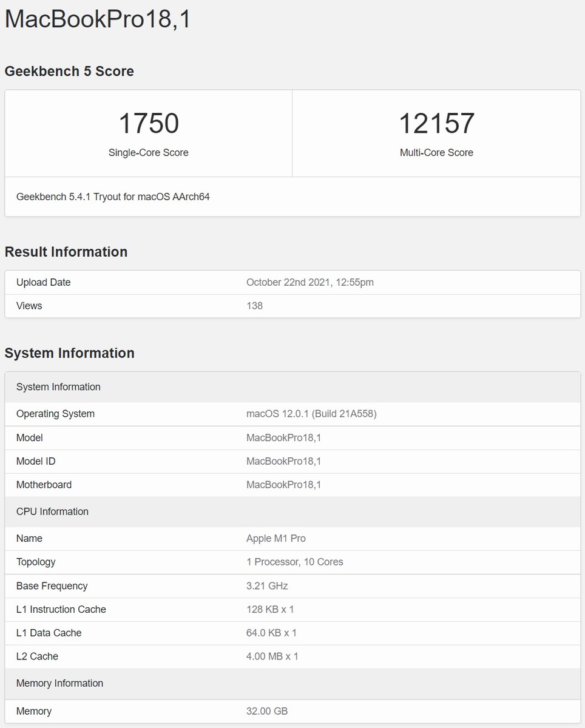The width and height of the screenshot is (585, 728).
Task: Click the Geekbench 5.4.1 Tryout version text
Action: [113, 197]
